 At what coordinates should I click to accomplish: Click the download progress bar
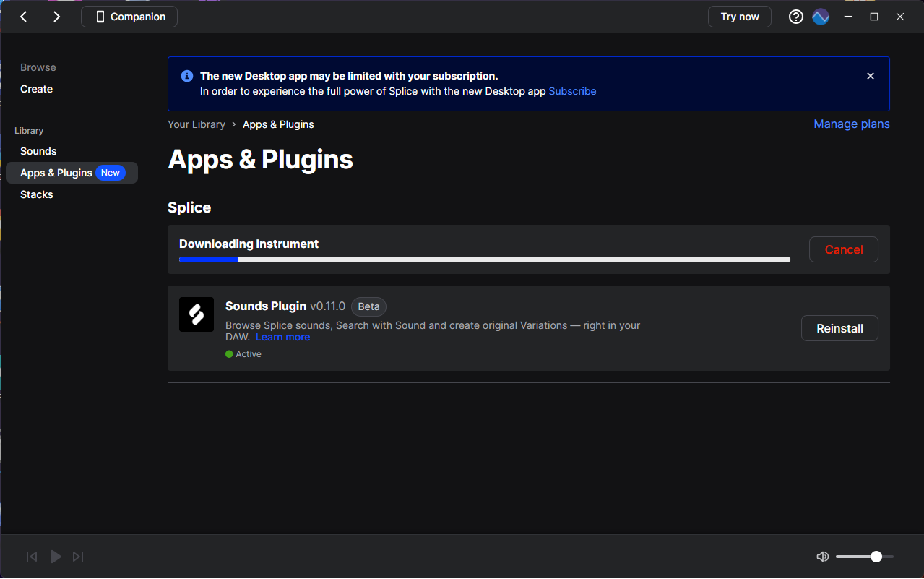coord(485,260)
